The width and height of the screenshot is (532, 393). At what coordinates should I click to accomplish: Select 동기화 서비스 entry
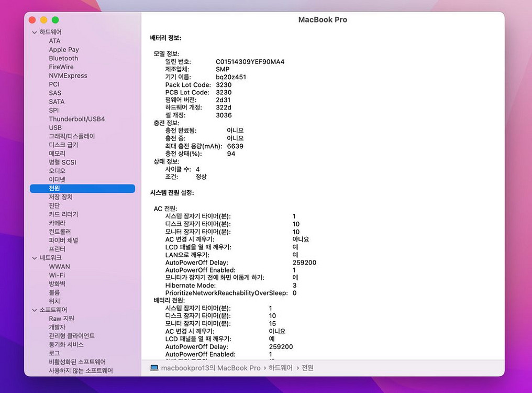(x=66, y=344)
